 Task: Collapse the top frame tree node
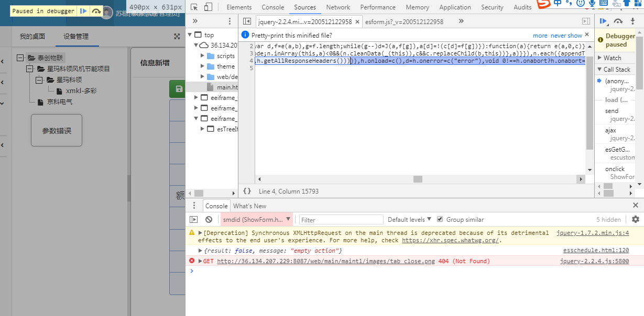coord(190,35)
